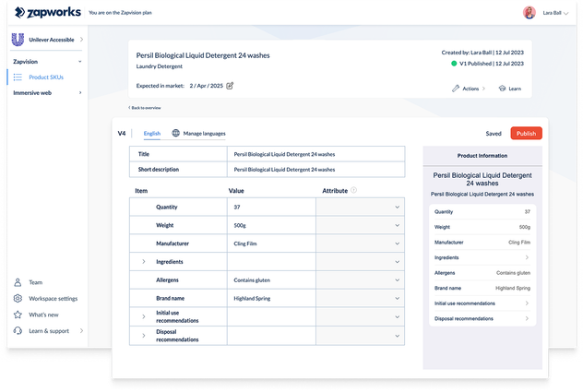Open Quantity attribute dropdown
The image size is (583, 392).
pyautogui.click(x=360, y=207)
